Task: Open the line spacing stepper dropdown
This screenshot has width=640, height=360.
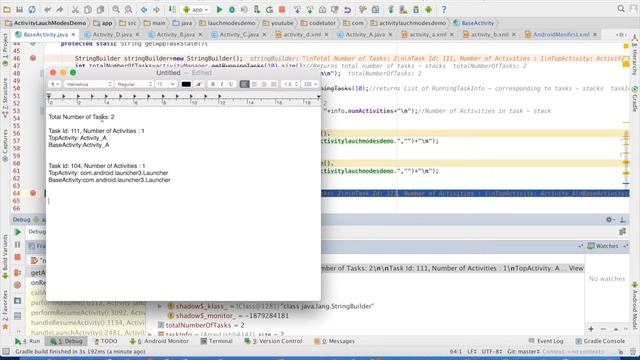Action: (x=291, y=84)
